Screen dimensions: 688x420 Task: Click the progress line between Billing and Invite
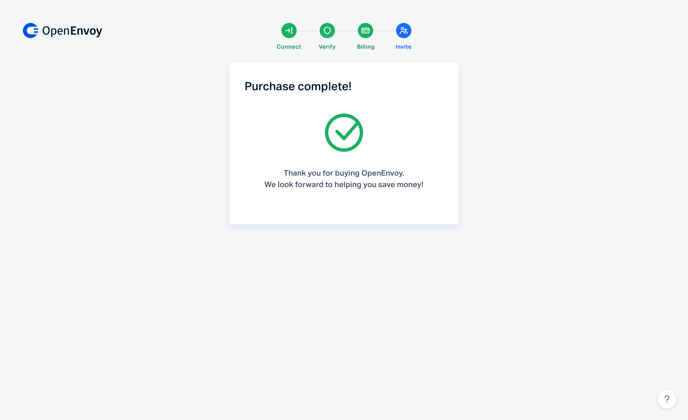coord(384,31)
